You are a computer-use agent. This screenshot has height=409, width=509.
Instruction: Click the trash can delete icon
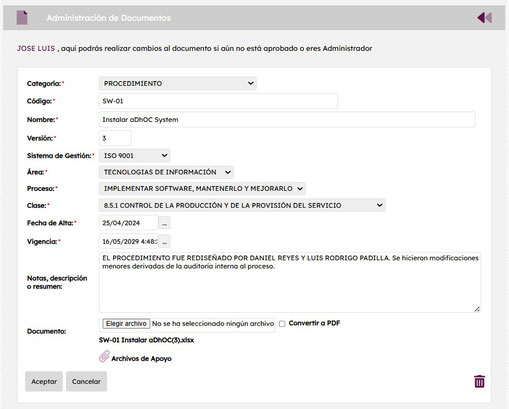pos(479,381)
